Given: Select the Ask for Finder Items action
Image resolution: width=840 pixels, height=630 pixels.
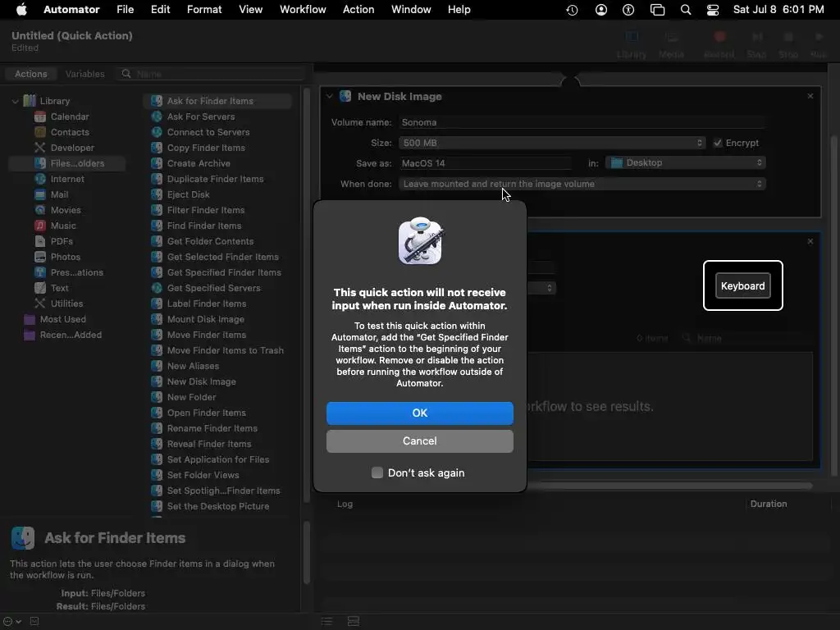Looking at the screenshot, I should coord(217,101).
